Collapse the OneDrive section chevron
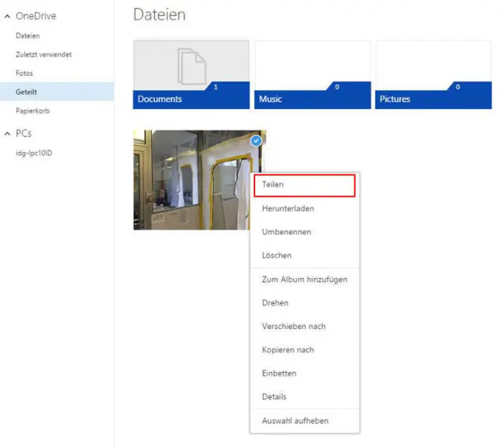The width and height of the screenshot is (501, 448). point(7,16)
